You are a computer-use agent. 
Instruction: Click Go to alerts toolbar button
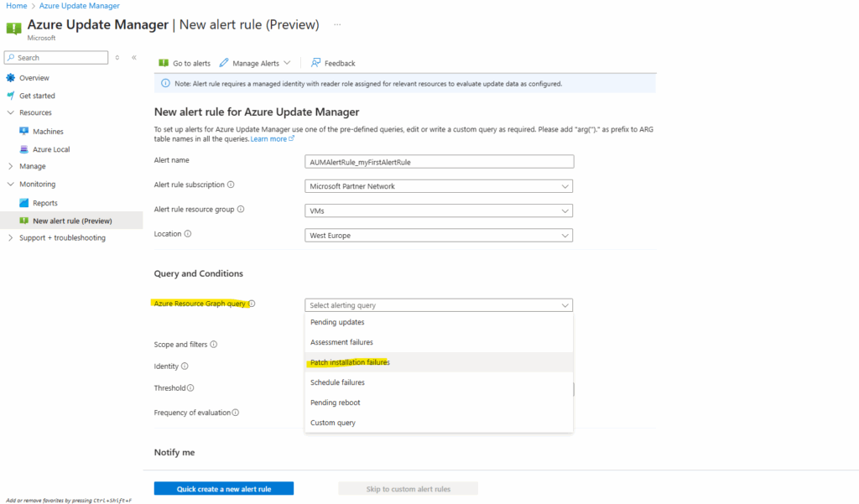[x=185, y=63]
